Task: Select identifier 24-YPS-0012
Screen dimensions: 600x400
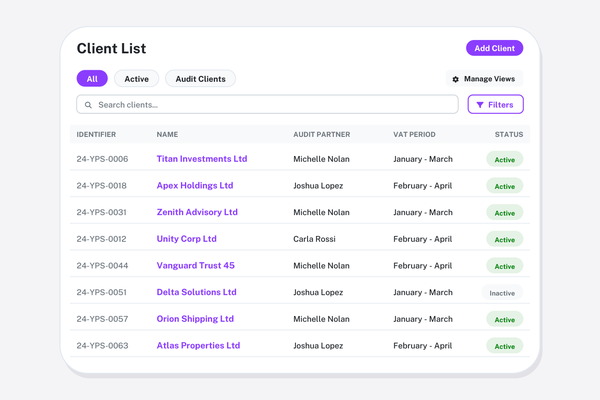Action: [101, 239]
